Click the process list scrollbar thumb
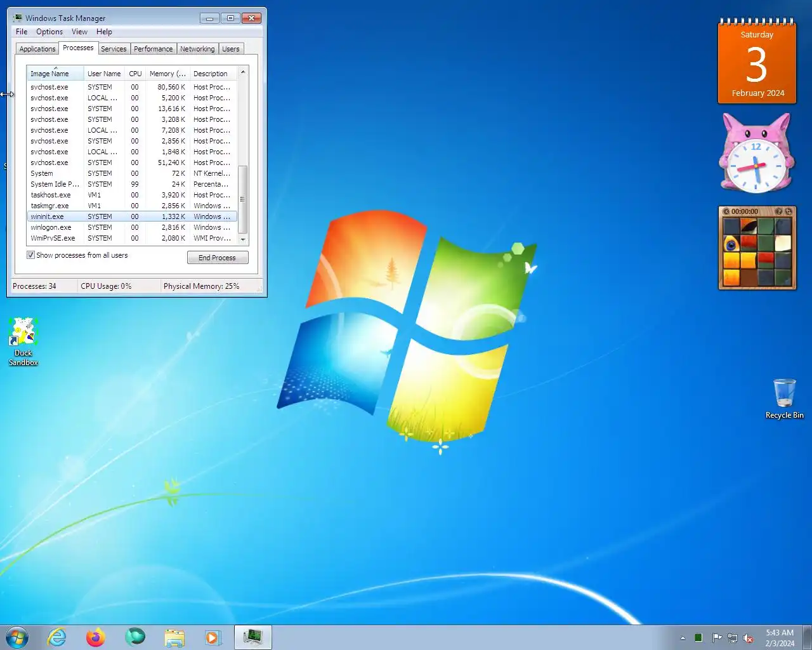This screenshot has height=650, width=812. point(243,199)
